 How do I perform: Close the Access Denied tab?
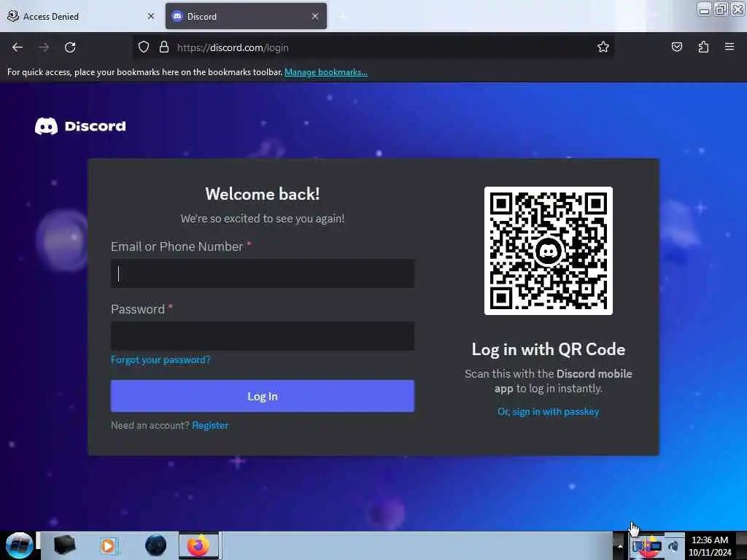pyautogui.click(x=151, y=16)
